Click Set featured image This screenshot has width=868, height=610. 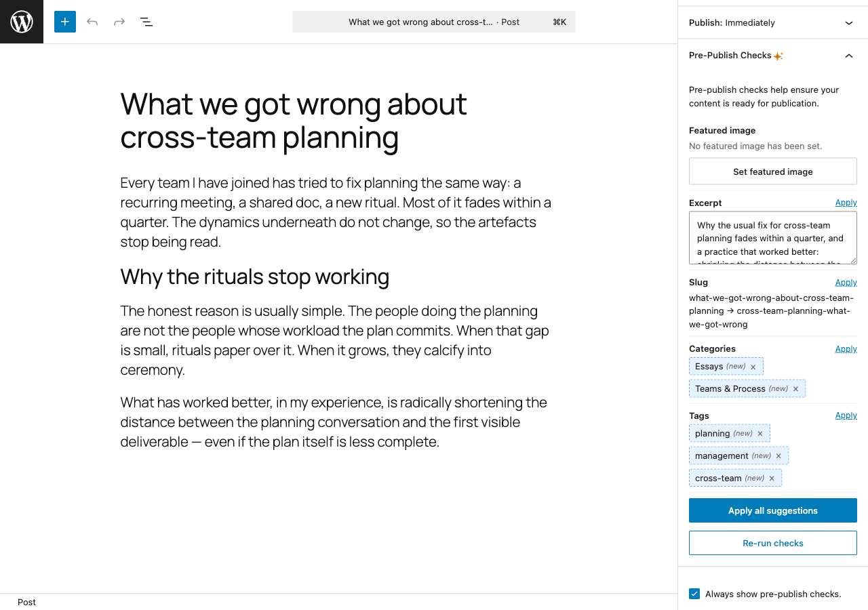click(772, 171)
